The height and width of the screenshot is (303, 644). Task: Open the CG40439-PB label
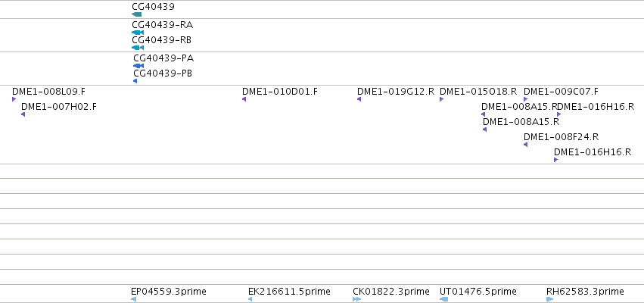pos(163,73)
